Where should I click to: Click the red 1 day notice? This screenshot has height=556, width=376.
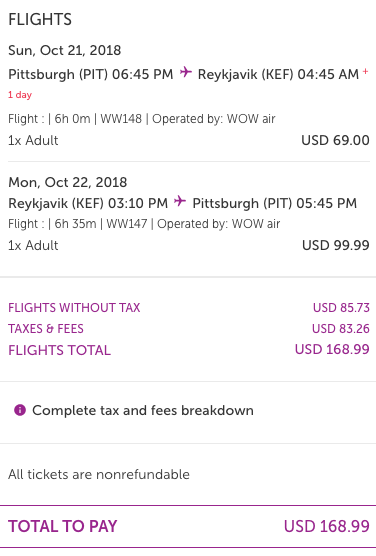tap(20, 95)
